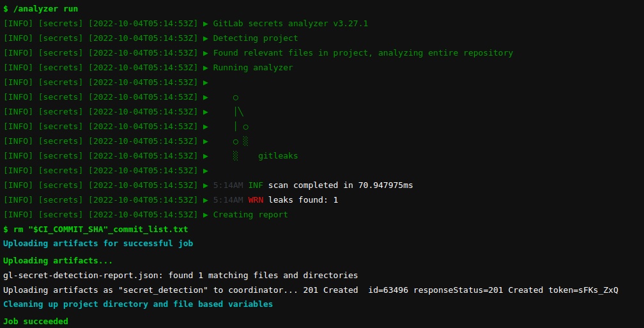This screenshot has height=328, width=644.
Task: Click the circle at the top of the gitleaks ASCII logo
Action: (235, 98)
